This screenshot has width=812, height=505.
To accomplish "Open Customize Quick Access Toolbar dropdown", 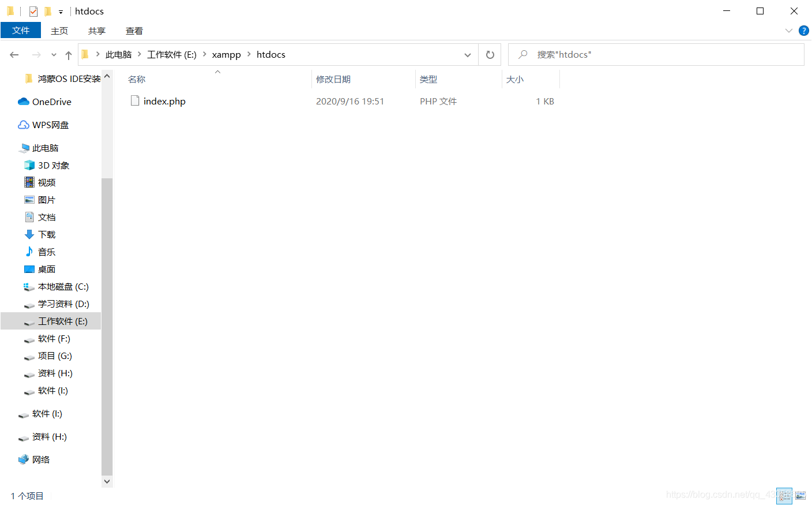I will 61,12.
